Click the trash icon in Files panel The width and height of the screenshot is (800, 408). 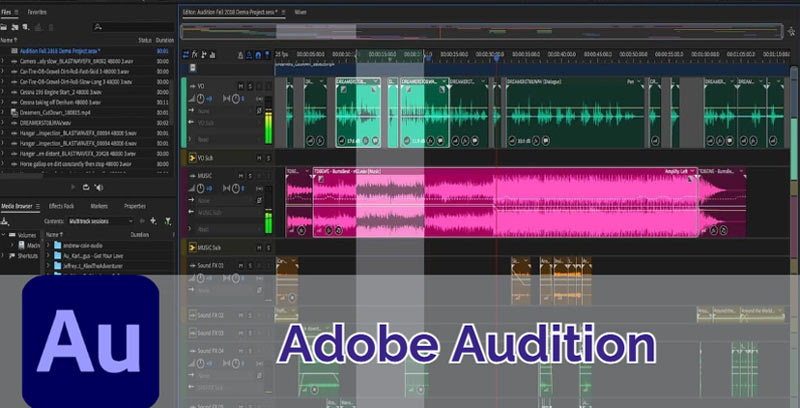(51, 27)
